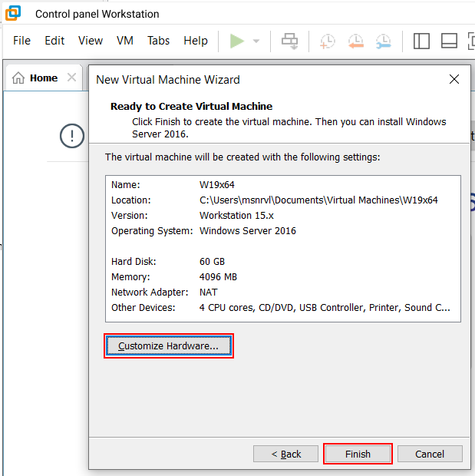This screenshot has width=475, height=476.
Task: Close the Home tab
Action: (71, 78)
